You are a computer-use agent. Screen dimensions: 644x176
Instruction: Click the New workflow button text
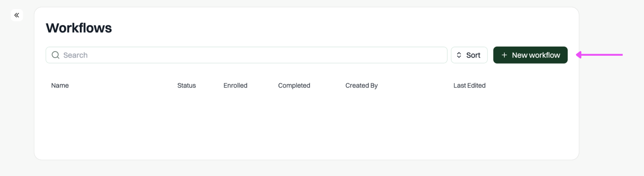(536, 55)
